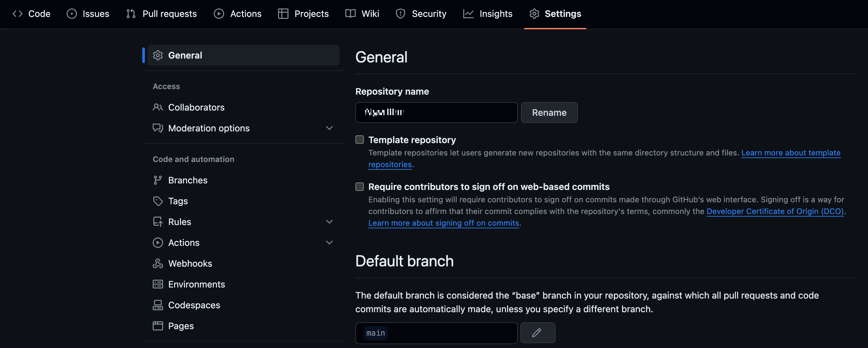The image size is (868, 348).
Task: Follow the signing off on commits link
Action: click(x=443, y=223)
